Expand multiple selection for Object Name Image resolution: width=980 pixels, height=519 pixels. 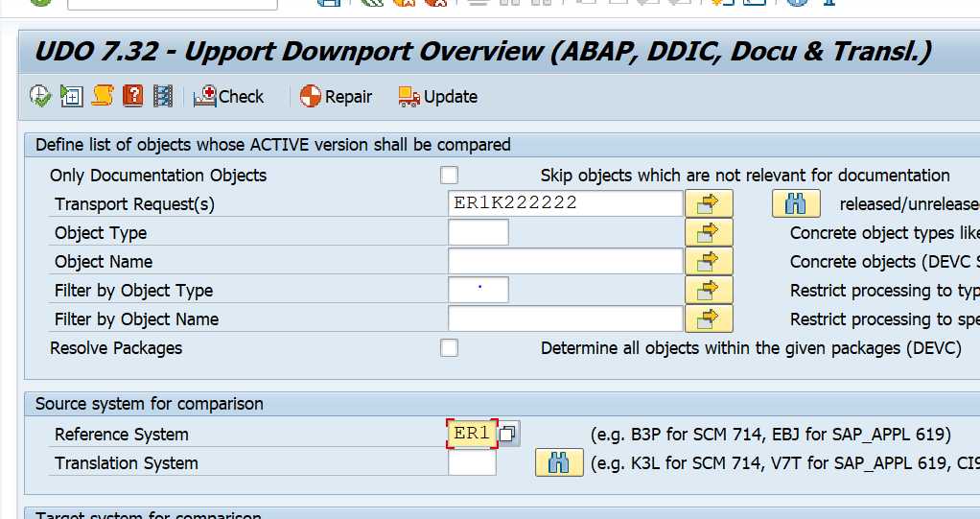pyautogui.click(x=709, y=262)
